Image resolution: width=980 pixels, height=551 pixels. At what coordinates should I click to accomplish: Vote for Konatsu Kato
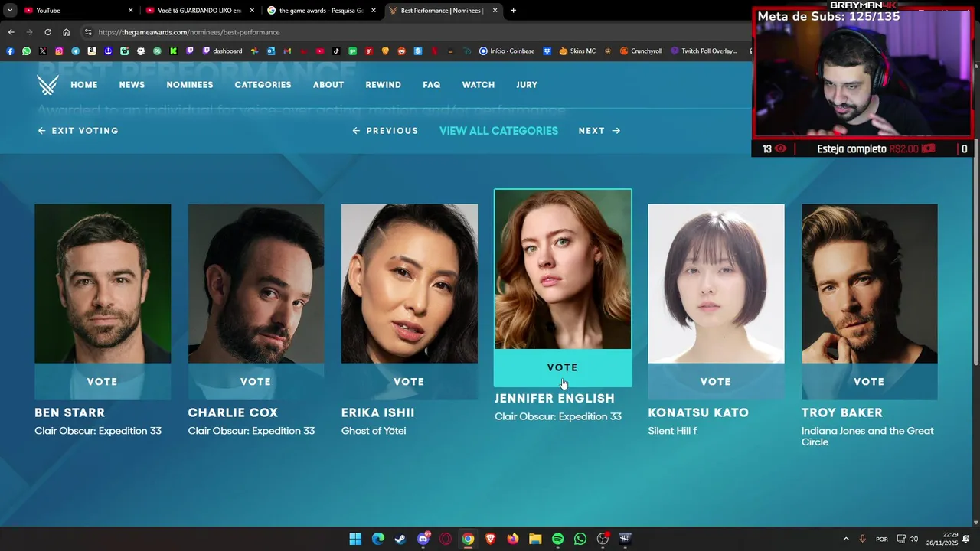click(716, 382)
